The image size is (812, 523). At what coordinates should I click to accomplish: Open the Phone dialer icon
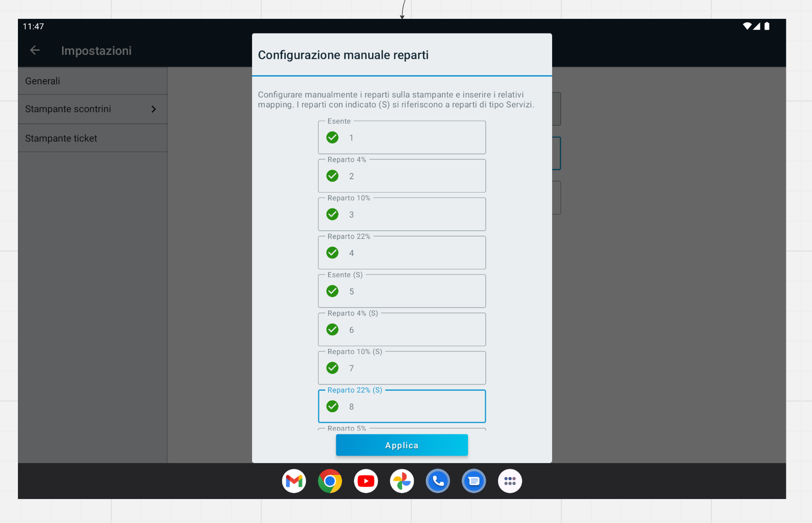tap(438, 481)
